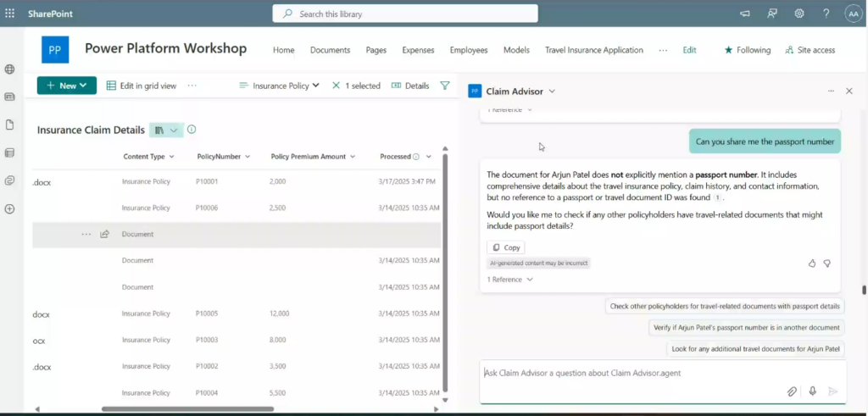Viewport: 868px width, 416px height.
Task: Click the send arrow icon
Action: [832, 391]
